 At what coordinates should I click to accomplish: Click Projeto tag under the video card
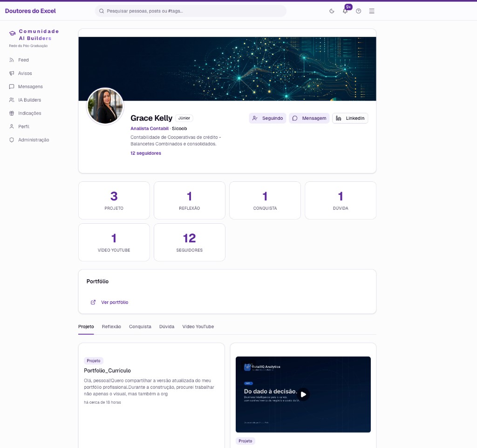click(245, 441)
